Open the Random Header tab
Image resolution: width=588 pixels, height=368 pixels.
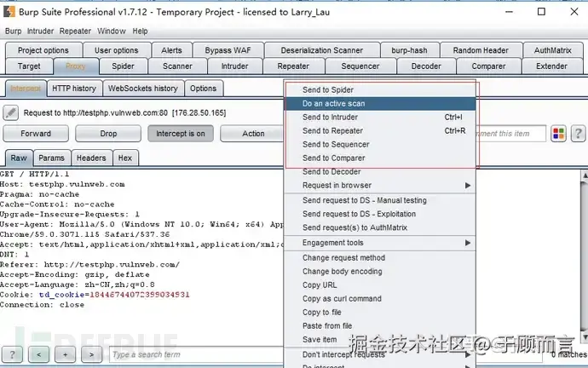[481, 50]
